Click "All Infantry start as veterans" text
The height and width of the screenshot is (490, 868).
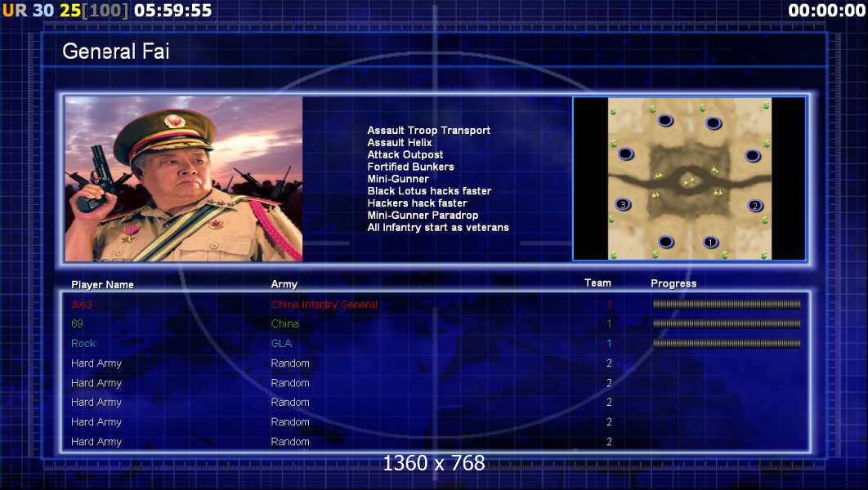438,228
